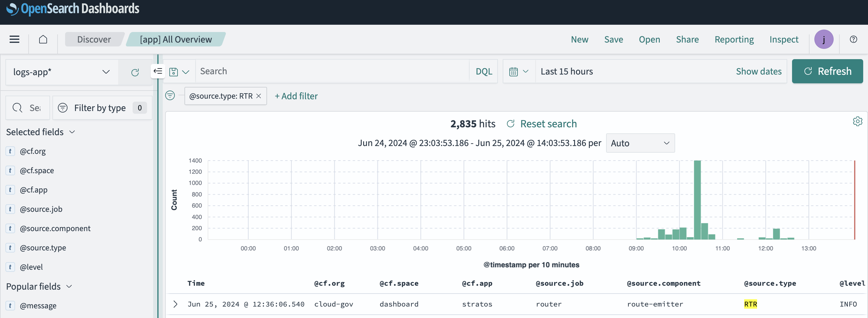Remove the @source.type: RTR filter
Image resolution: width=868 pixels, height=318 pixels.
[x=259, y=96]
